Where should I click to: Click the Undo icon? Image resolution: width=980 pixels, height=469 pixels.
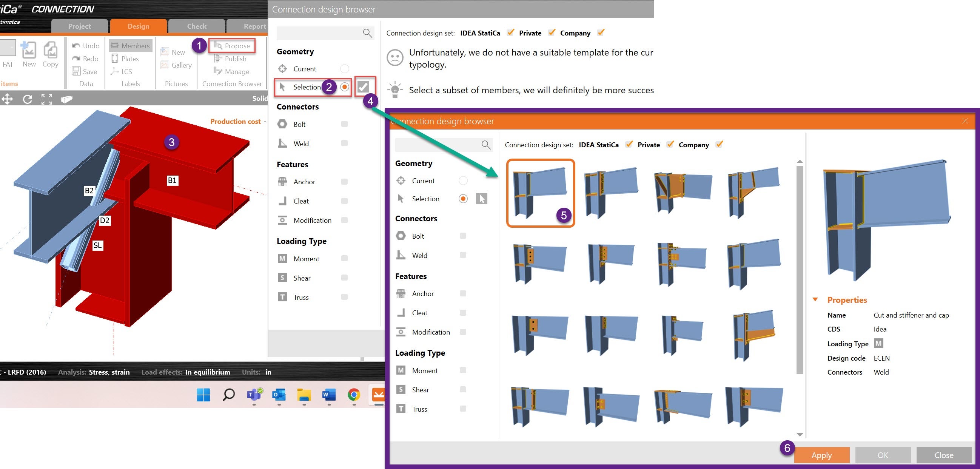tap(76, 46)
